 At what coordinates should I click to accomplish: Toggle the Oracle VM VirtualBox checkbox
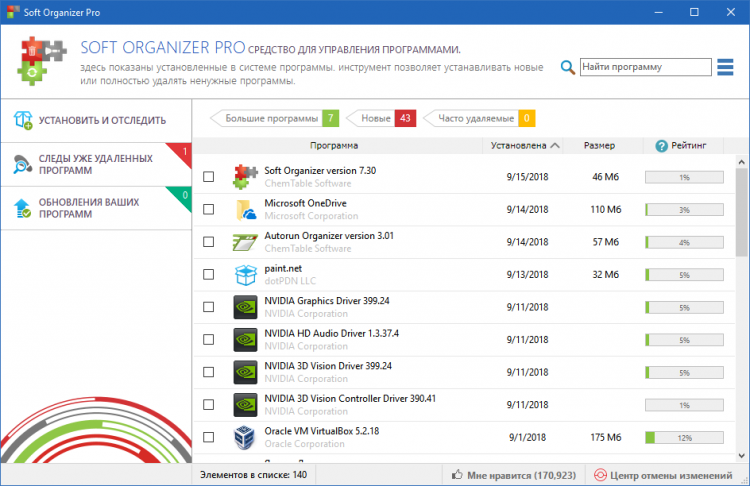point(209,437)
